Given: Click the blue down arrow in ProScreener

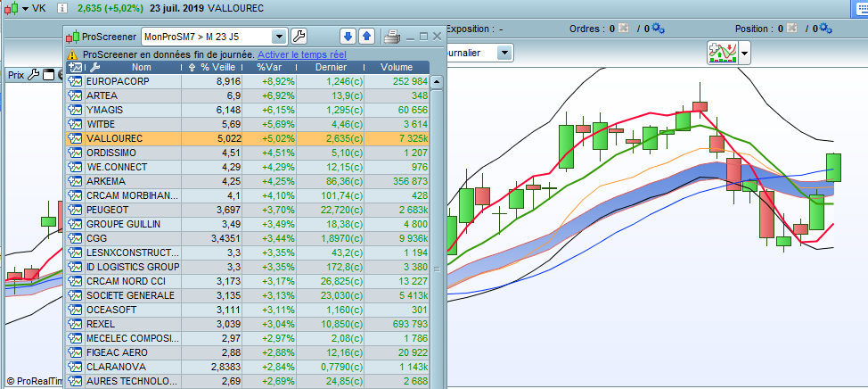Looking at the screenshot, I should [348, 37].
